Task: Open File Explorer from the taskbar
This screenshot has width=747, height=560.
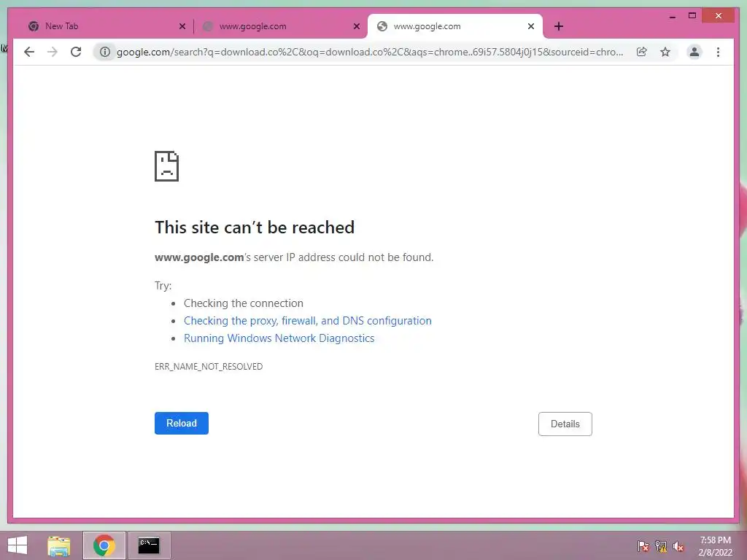Action: [x=59, y=545]
